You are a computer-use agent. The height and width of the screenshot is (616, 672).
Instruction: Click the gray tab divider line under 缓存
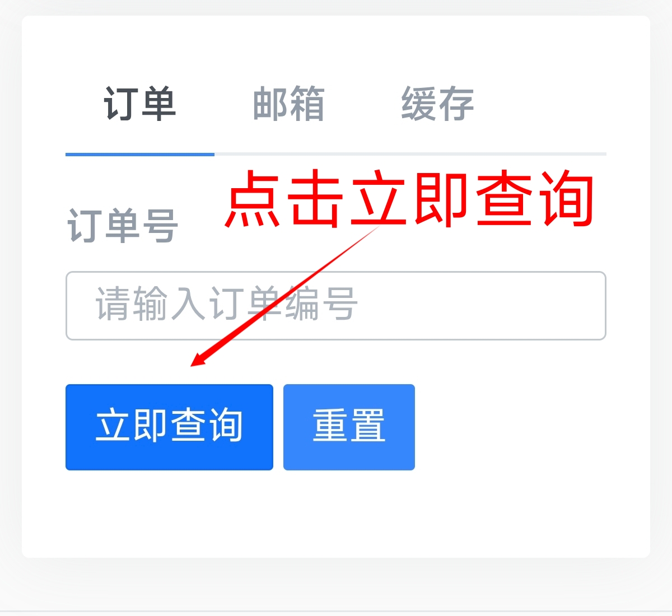pyautogui.click(x=437, y=154)
